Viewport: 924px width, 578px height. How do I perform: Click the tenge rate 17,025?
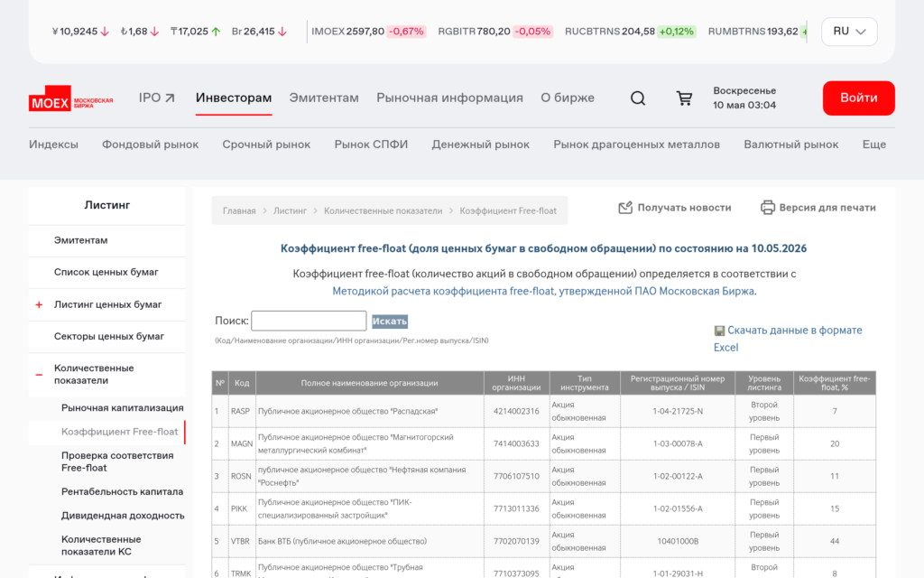pos(196,32)
